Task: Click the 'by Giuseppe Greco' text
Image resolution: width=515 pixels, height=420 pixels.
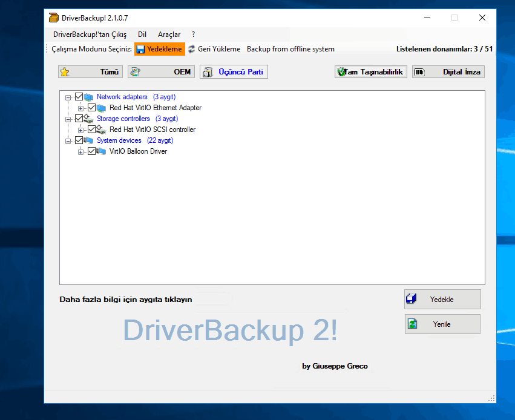Action: pos(335,366)
